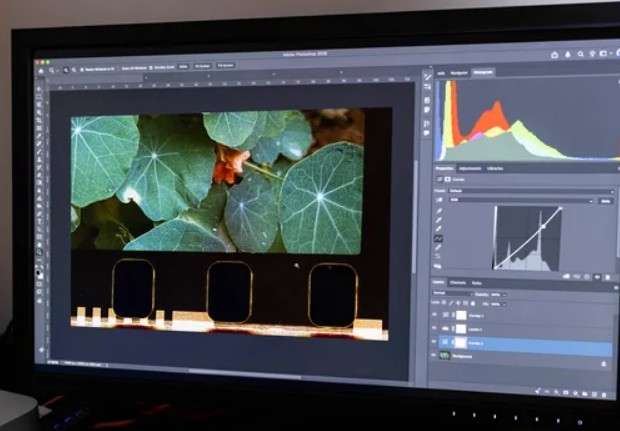The height and width of the screenshot is (431, 620).
Task: Toggle lock transparent pixels icon
Action: tap(444, 302)
